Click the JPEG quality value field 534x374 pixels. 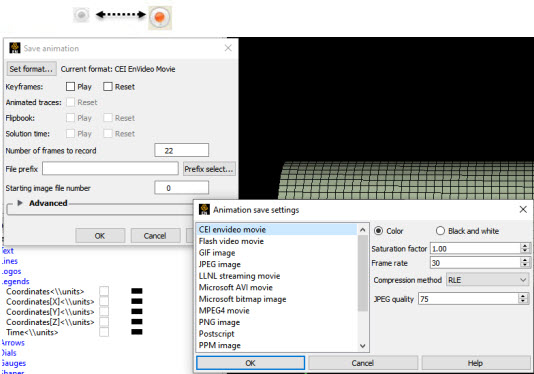coord(468,299)
